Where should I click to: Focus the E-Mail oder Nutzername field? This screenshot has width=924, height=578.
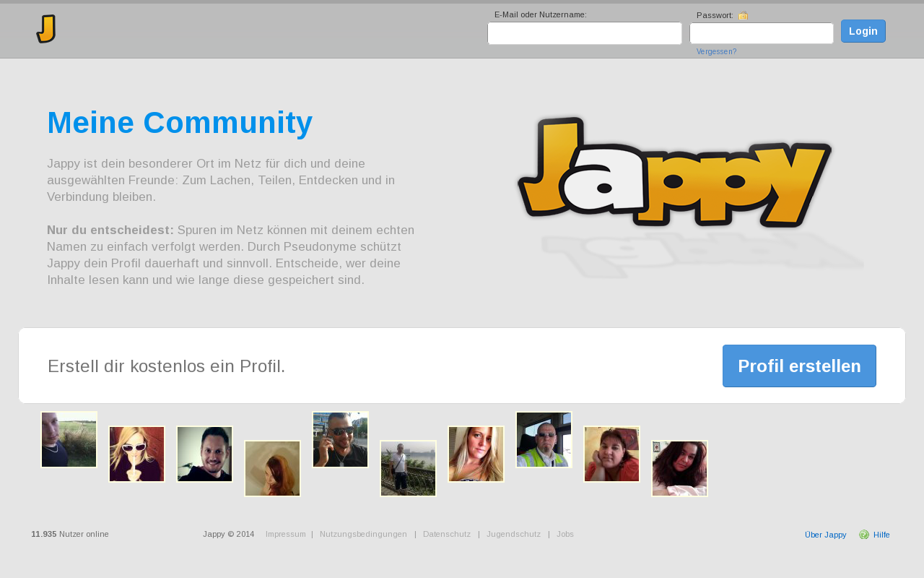585,33
